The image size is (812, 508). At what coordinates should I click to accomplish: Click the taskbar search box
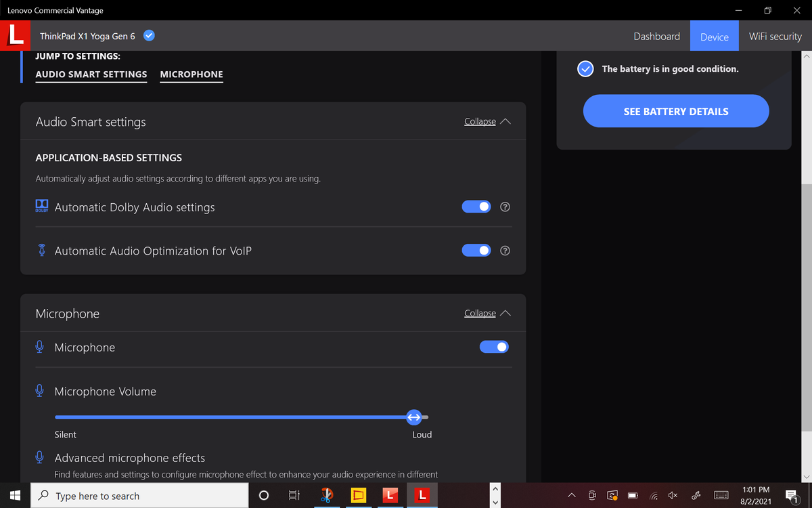point(139,496)
